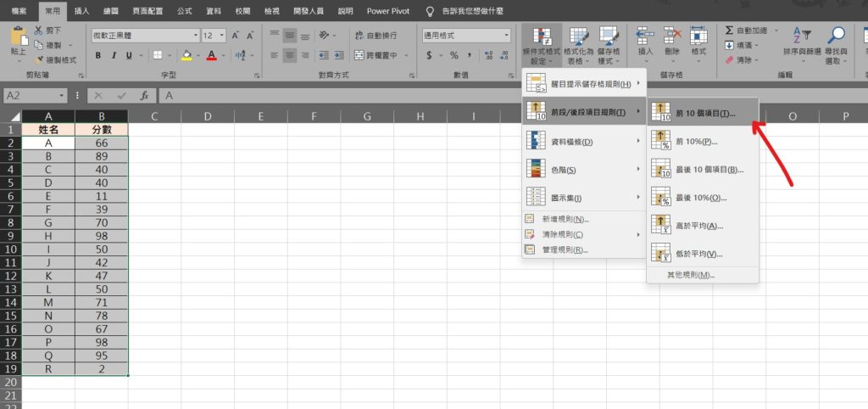The height and width of the screenshot is (409, 868).
Task: Toggle underline formatting (U)
Action: click(129, 55)
